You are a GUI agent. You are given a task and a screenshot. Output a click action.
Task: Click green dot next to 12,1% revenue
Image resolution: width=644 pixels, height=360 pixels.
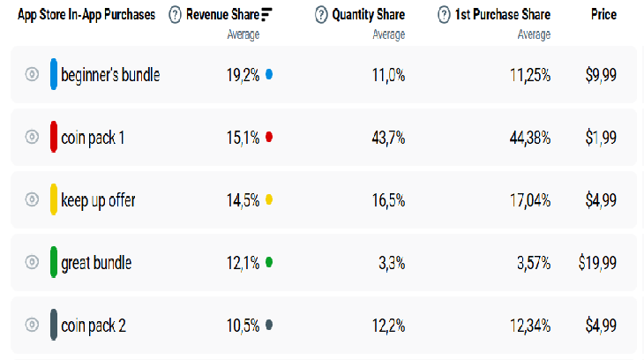click(x=269, y=262)
